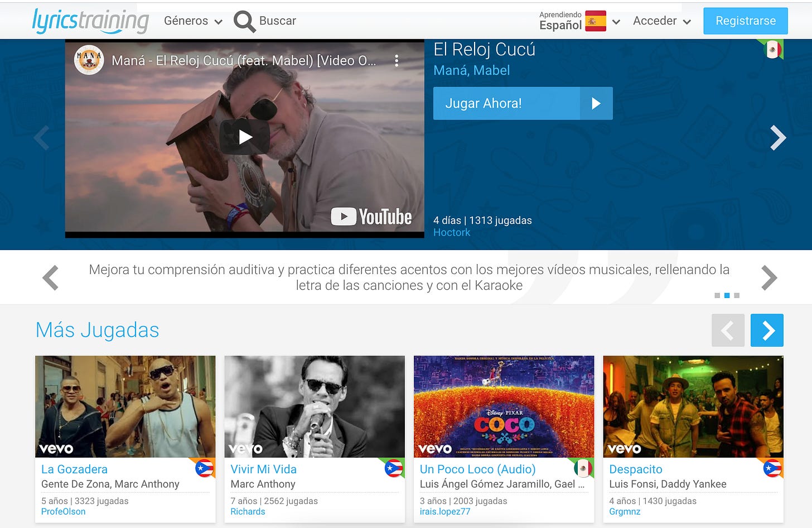Open the El Reloj Cucú song title

point(484,50)
